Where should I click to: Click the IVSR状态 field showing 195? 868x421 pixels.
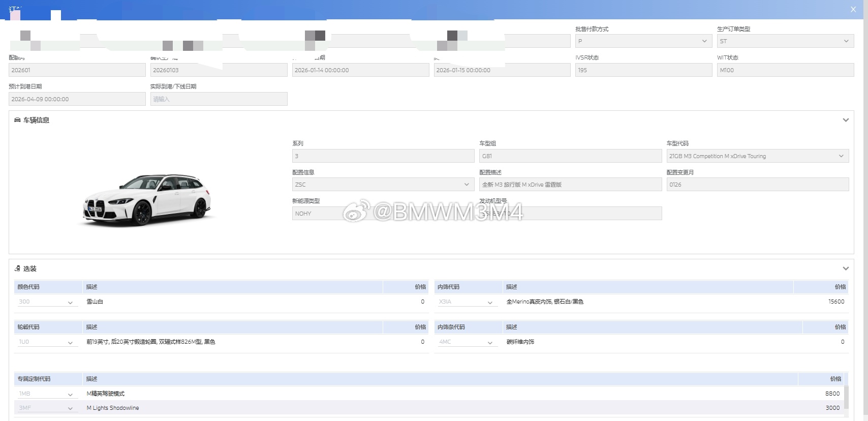pyautogui.click(x=643, y=70)
